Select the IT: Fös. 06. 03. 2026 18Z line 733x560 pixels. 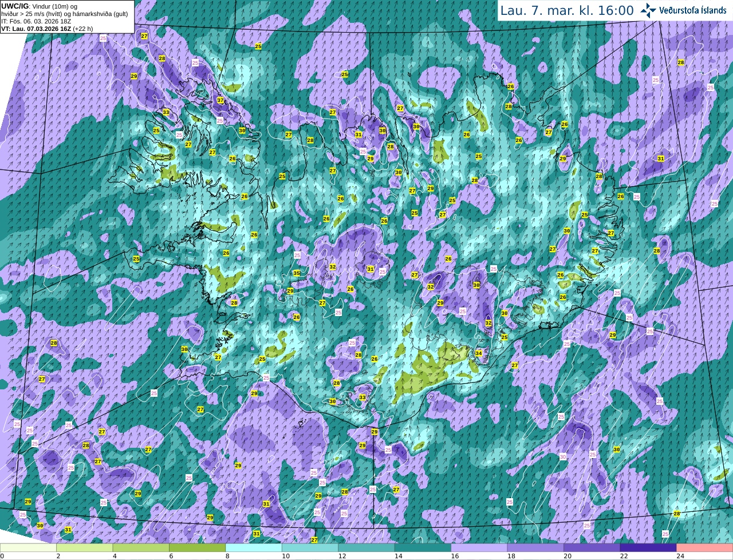coord(36,21)
